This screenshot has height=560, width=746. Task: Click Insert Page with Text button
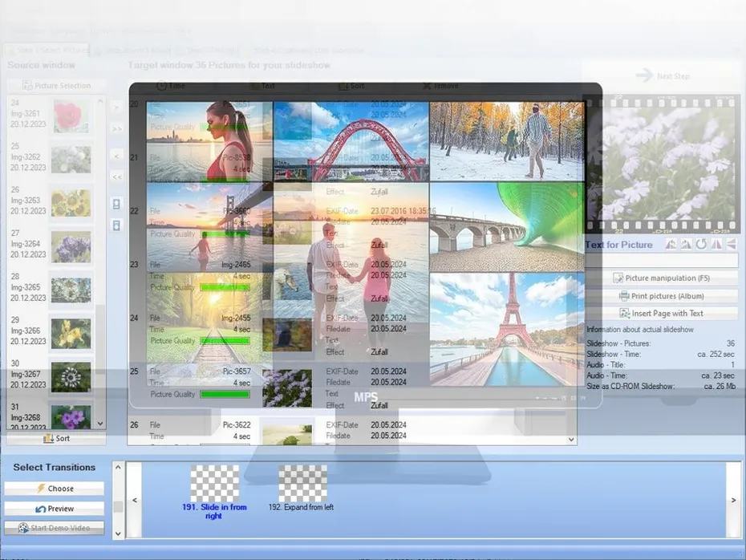point(661,314)
